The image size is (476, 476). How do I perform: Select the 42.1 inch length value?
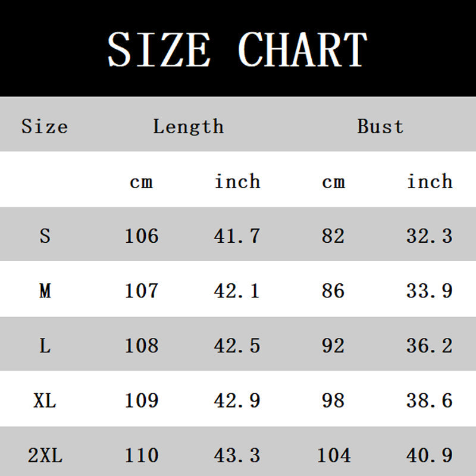click(237, 291)
